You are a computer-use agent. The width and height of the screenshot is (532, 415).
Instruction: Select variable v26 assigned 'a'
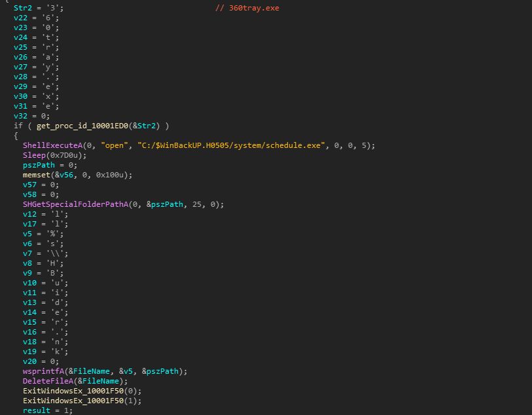coord(20,57)
